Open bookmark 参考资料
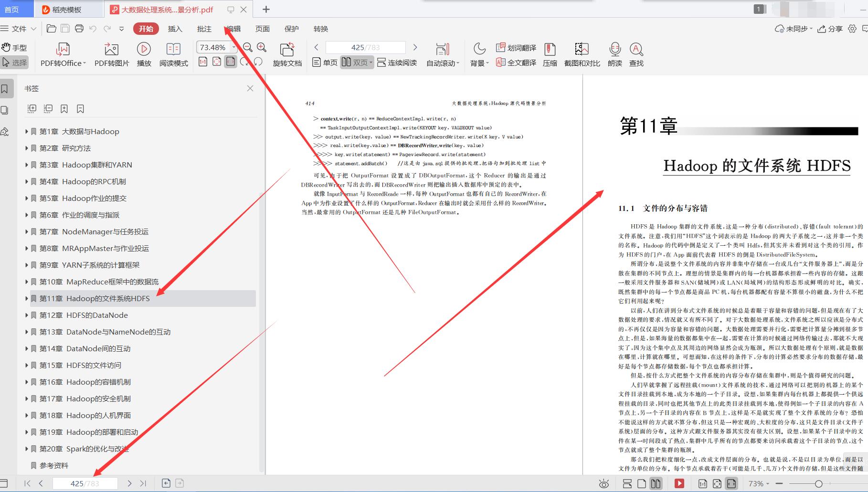Screen dimensions: 868x492 (54, 466)
